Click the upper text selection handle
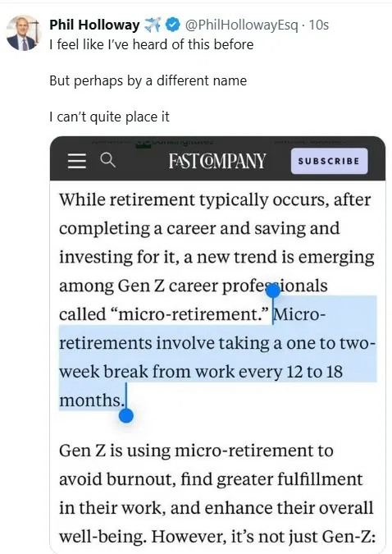Viewport: 392px width, 554px height. pos(272,292)
